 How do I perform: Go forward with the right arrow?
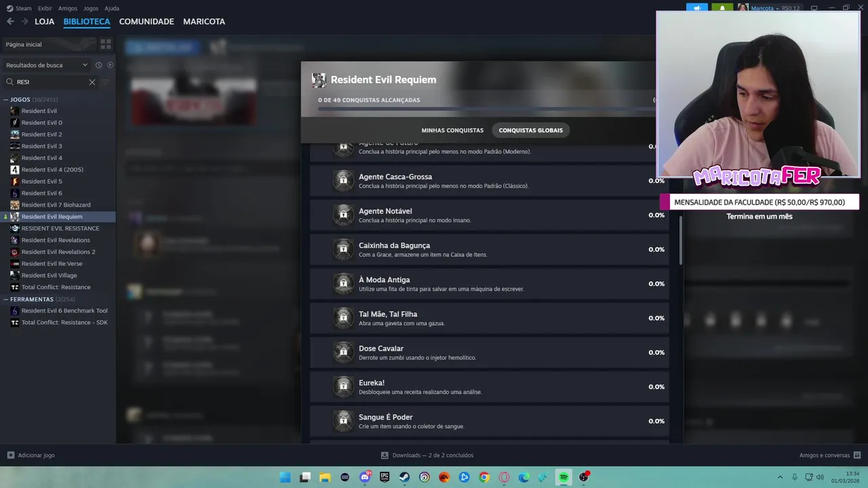pyautogui.click(x=24, y=22)
